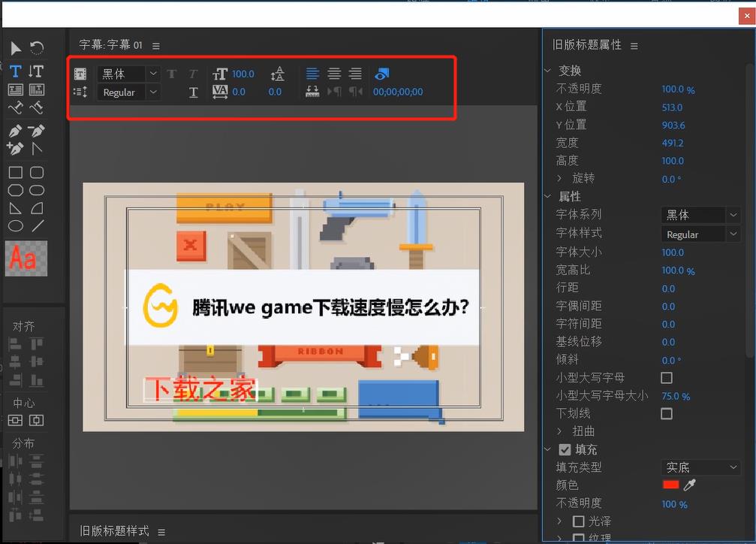Select the Vertical Type tool
This screenshot has width=756, height=544.
point(36,70)
